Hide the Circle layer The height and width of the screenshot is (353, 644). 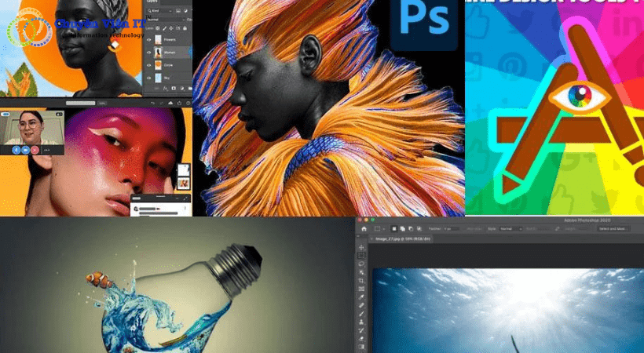point(148,65)
